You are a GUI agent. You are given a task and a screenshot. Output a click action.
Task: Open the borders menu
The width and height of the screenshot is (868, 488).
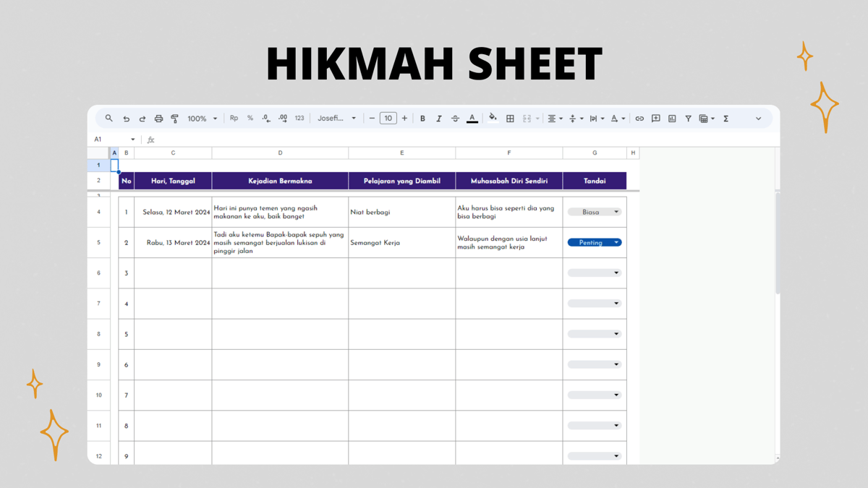tap(510, 119)
